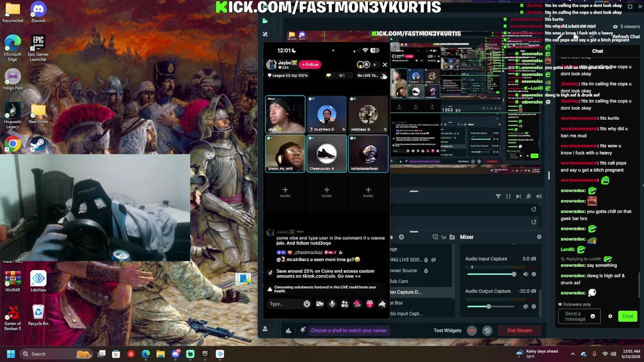Image resolution: width=644 pixels, height=362 pixels.
Task: Open performance stats bar chart icon
Action: pyautogui.click(x=288, y=330)
